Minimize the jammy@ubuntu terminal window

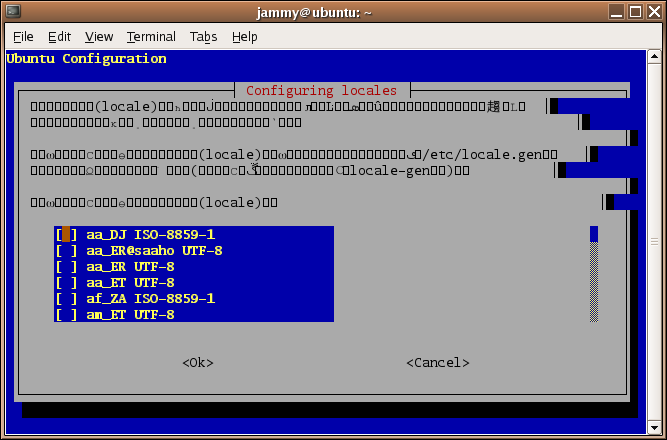coord(616,11)
